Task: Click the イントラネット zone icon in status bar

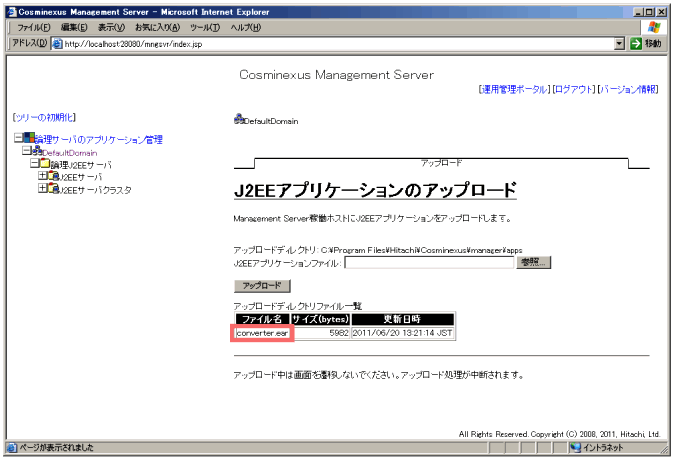Action: 576,448
